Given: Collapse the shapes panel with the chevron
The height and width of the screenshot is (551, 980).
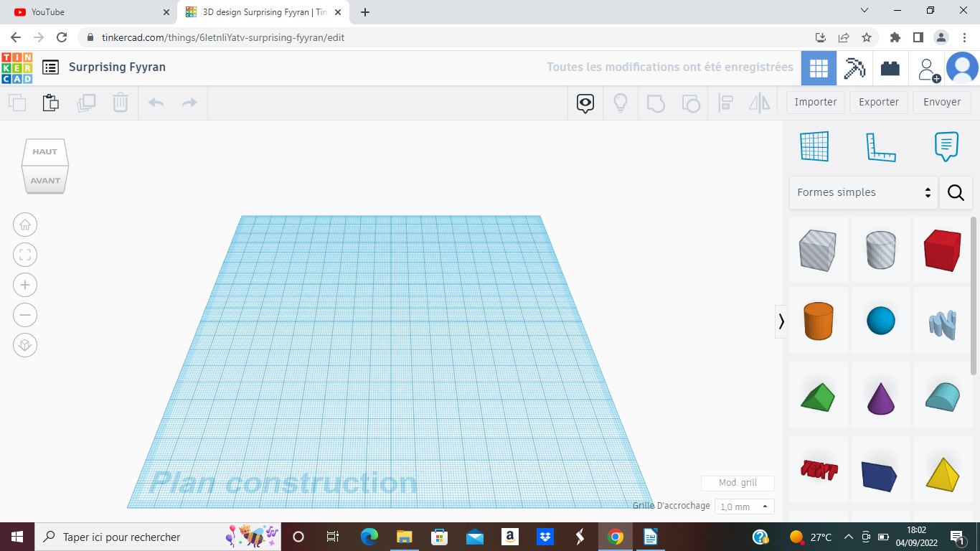Looking at the screenshot, I should (781, 321).
